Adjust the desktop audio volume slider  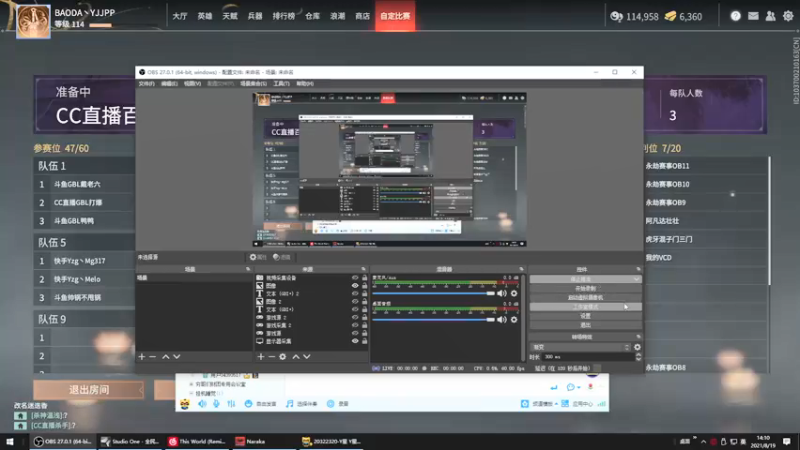434,319
